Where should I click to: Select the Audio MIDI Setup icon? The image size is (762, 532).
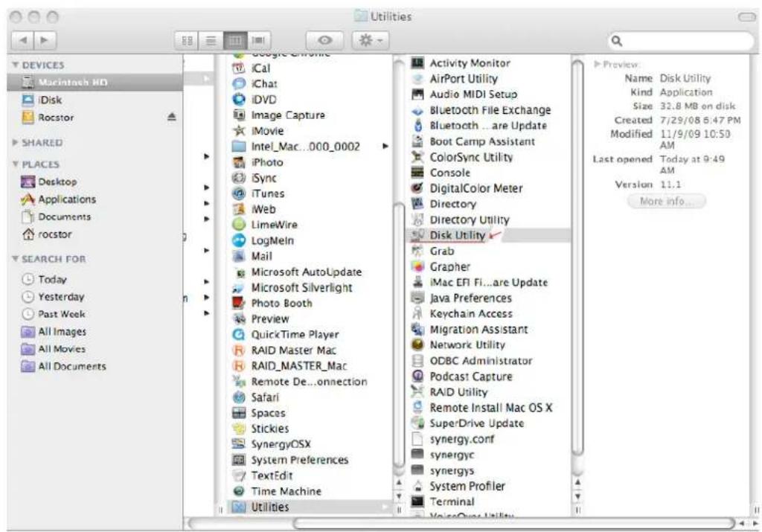(x=417, y=94)
